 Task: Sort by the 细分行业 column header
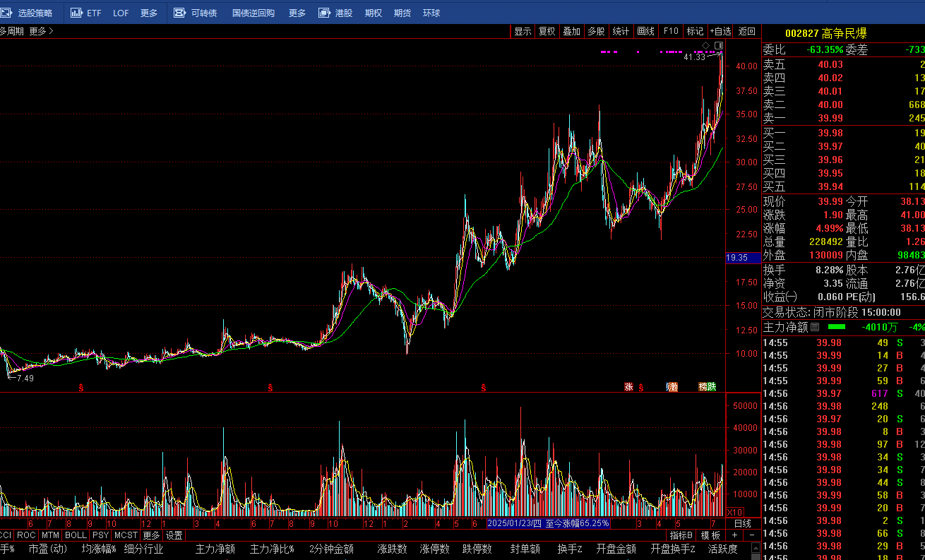(x=143, y=549)
